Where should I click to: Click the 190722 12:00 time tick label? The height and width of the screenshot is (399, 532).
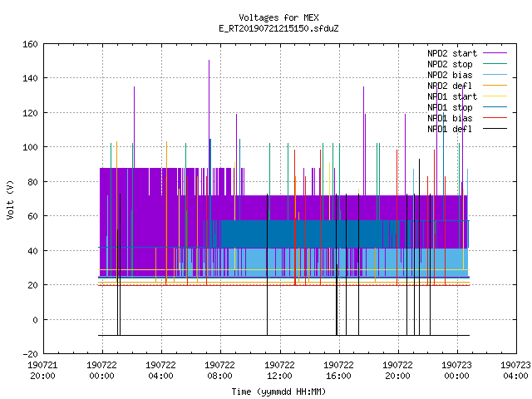279,371
